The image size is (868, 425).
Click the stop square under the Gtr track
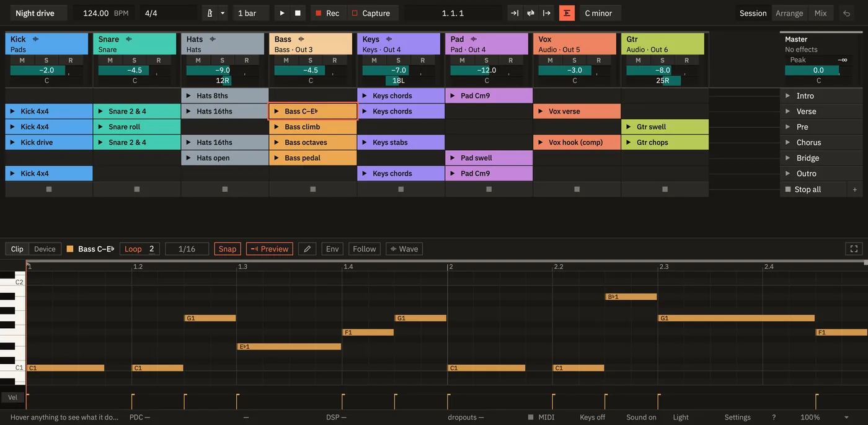[665, 189]
